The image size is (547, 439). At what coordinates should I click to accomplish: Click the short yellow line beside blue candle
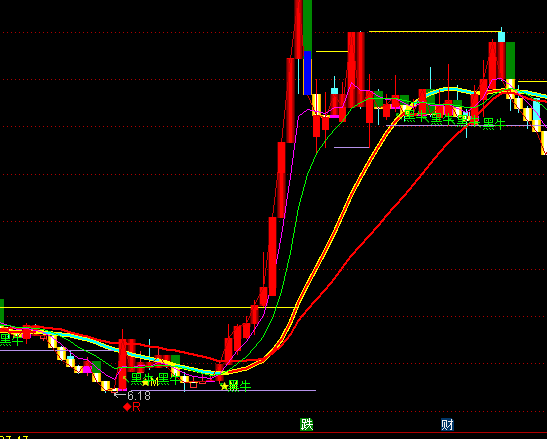click(332, 52)
